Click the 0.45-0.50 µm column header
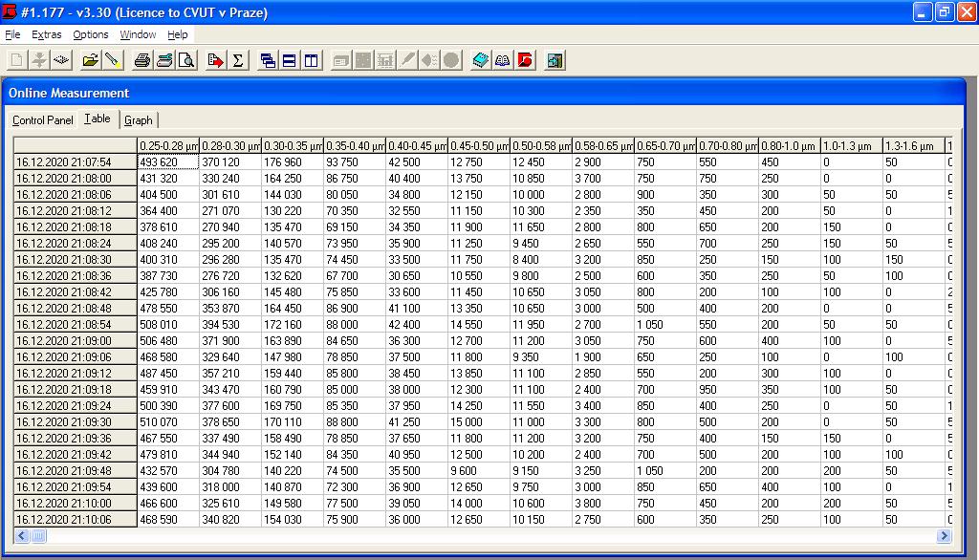979x560 pixels. [479, 146]
